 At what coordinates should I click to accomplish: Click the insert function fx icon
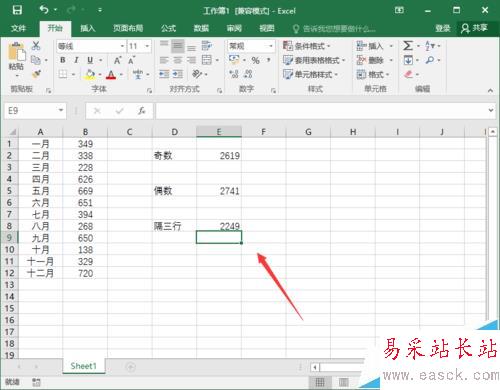coord(142,110)
